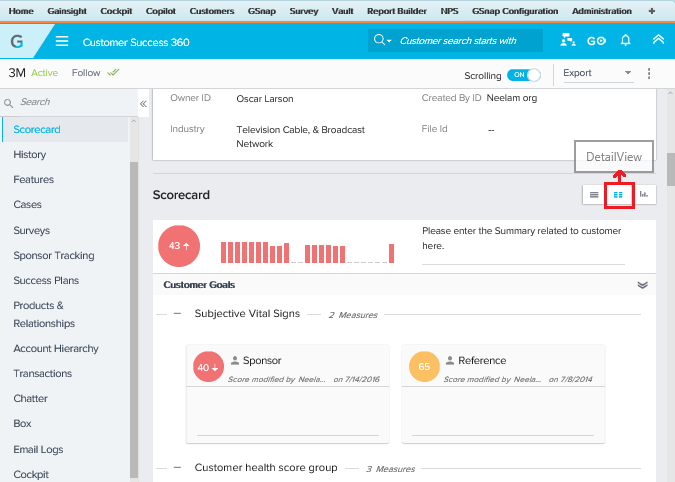Toggle Scrolling switch off
Image resolution: width=675 pixels, height=482 pixels.
(523, 75)
